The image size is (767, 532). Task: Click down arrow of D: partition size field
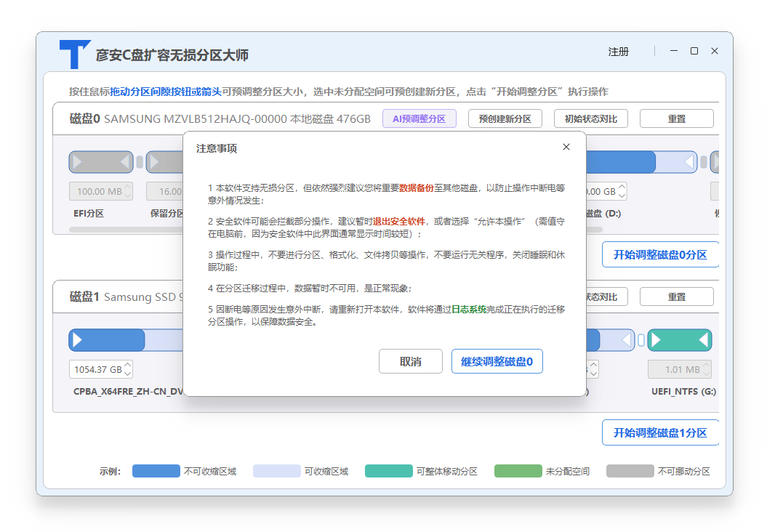coord(622,196)
